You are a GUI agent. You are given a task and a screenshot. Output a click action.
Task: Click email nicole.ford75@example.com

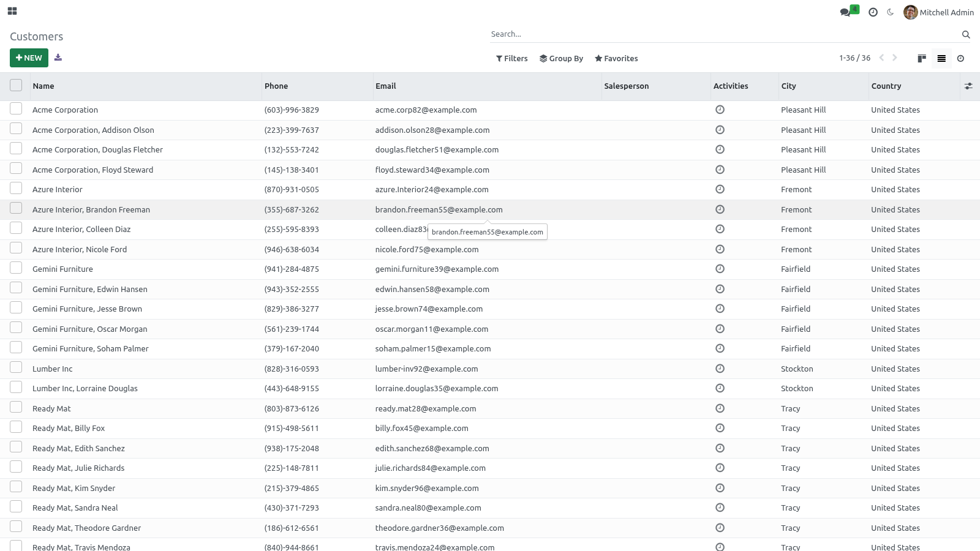[427, 250]
